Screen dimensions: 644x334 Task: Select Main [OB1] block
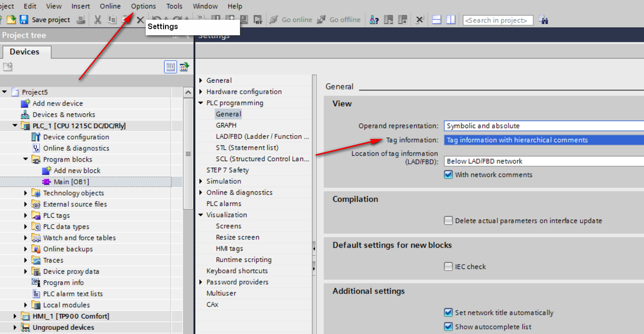point(71,182)
